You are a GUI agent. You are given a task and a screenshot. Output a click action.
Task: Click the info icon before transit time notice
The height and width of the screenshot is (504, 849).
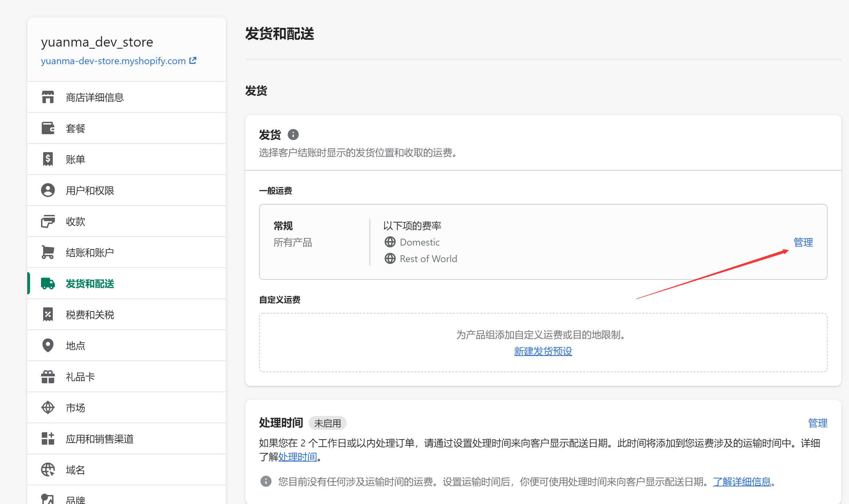[266, 481]
